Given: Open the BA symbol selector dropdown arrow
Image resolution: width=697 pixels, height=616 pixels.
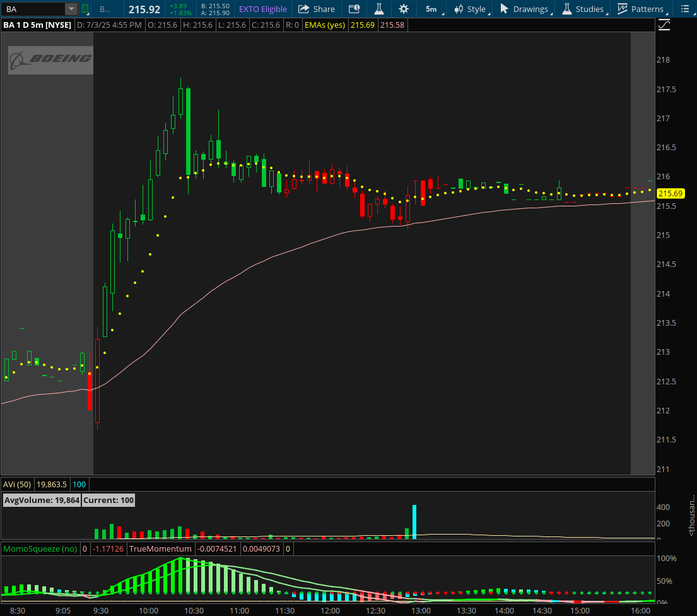Looking at the screenshot, I should 71,9.
